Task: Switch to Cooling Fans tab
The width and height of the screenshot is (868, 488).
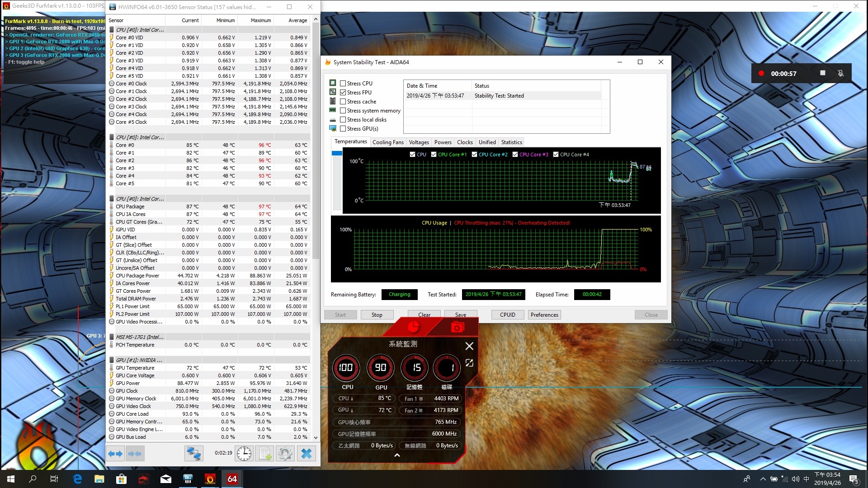Action: coord(388,142)
